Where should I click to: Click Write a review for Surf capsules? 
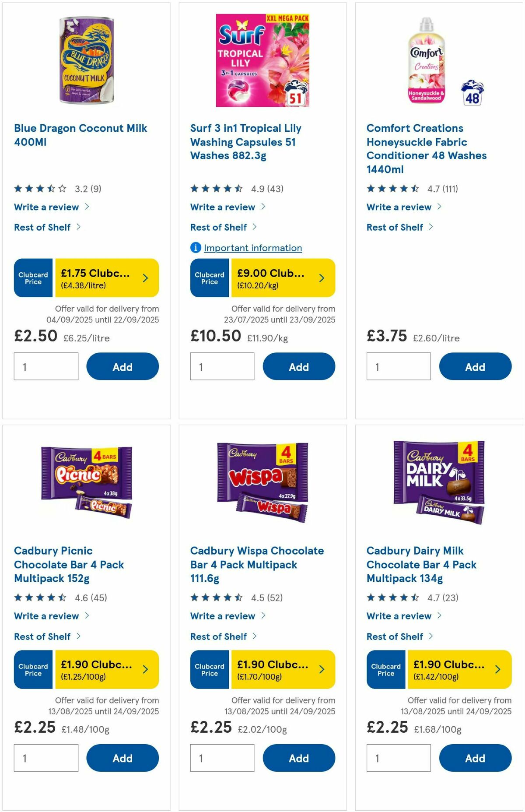[223, 207]
